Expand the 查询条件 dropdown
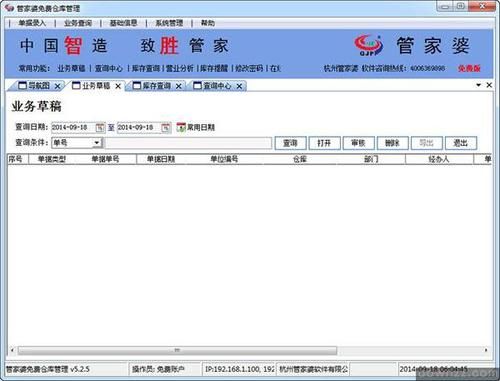Image resolution: width=500 pixels, height=381 pixels. point(97,143)
